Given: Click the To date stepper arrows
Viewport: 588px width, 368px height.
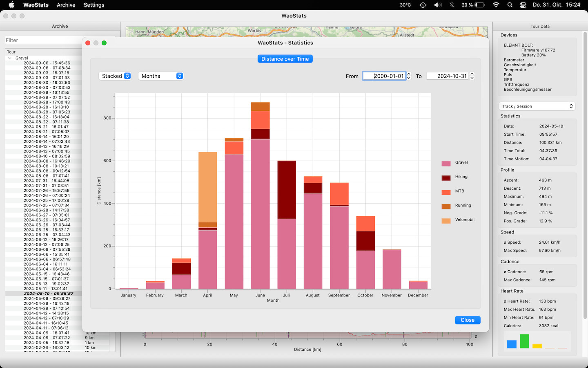Looking at the screenshot, I should 472,76.
